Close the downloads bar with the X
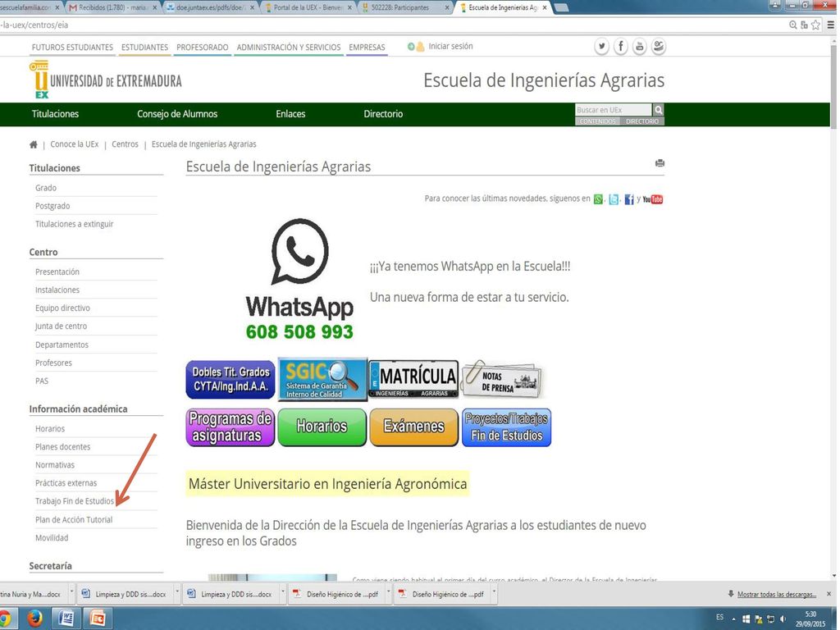Image resolution: width=840 pixels, height=630 pixels. pyautogui.click(x=829, y=594)
